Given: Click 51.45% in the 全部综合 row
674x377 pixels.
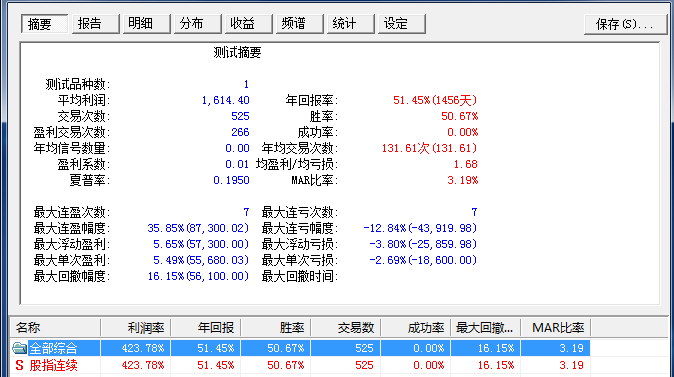Looking at the screenshot, I should [x=215, y=348].
